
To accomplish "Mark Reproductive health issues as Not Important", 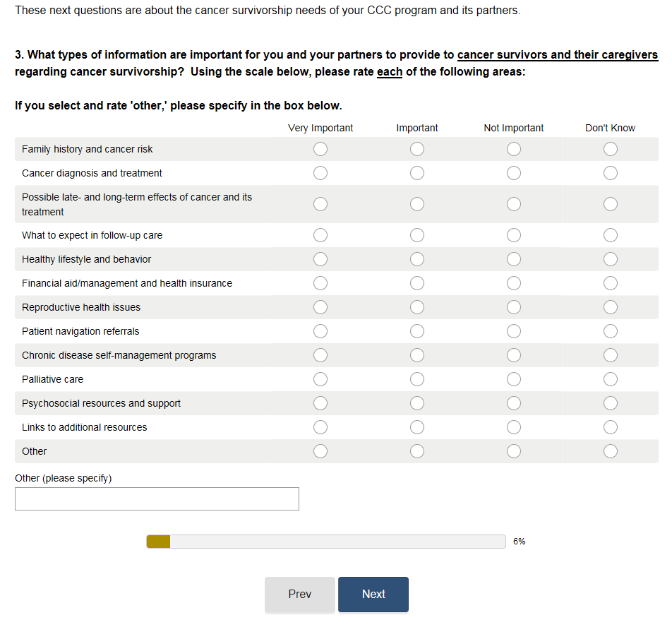I will coord(514,307).
